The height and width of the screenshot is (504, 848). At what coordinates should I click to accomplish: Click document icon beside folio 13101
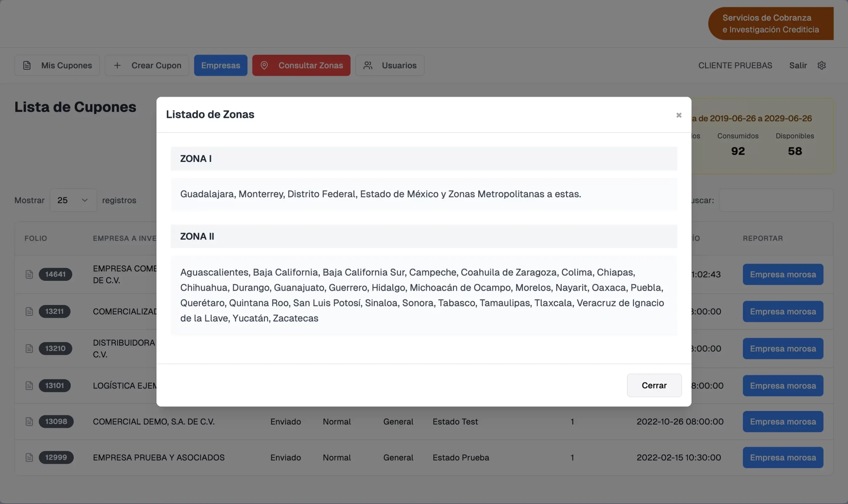tap(29, 385)
